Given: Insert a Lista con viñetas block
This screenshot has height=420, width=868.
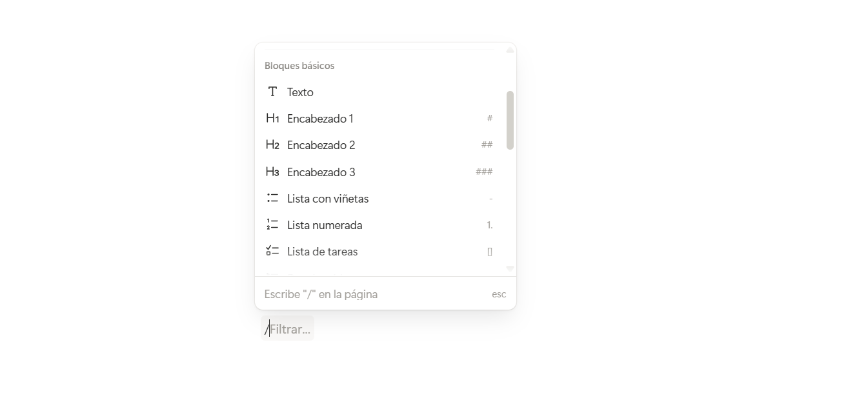Looking at the screenshot, I should click(x=327, y=199).
